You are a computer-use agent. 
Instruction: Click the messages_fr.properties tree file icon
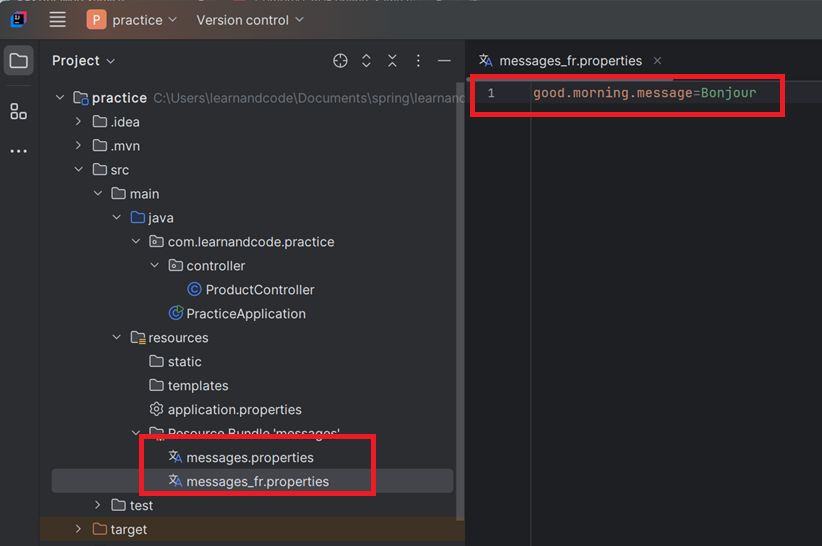tap(176, 481)
